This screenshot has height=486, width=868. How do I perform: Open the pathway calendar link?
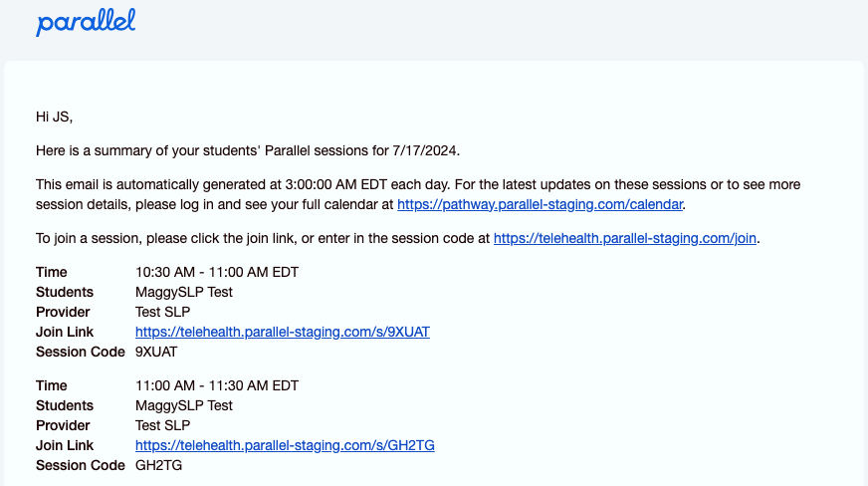tap(541, 204)
